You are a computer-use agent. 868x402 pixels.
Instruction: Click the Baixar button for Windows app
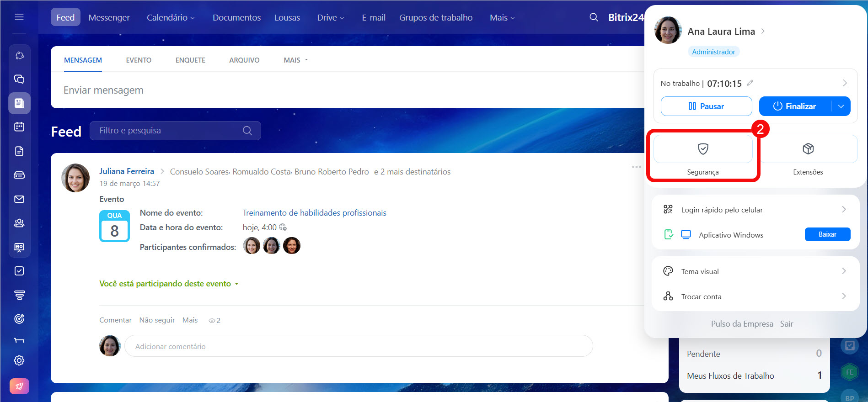coord(827,234)
